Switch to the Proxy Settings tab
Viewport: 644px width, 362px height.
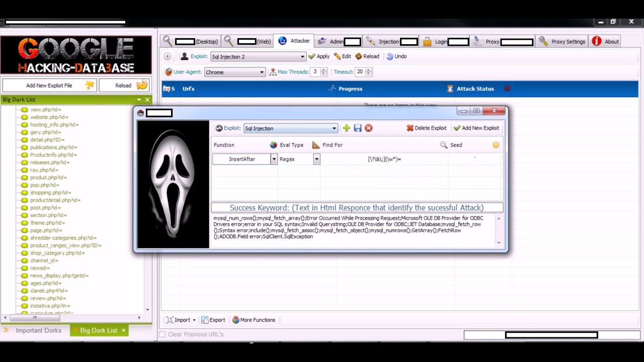[x=562, y=42]
